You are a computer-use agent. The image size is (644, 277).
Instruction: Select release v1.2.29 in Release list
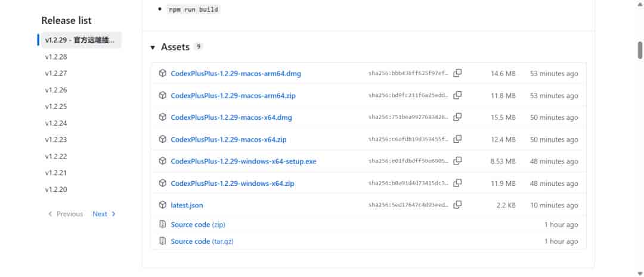81,41
